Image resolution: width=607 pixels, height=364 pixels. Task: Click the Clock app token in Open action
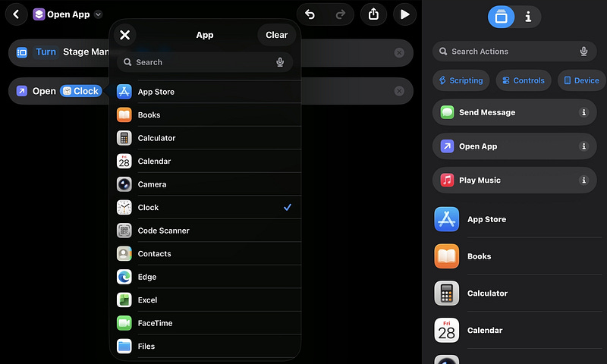[81, 91]
